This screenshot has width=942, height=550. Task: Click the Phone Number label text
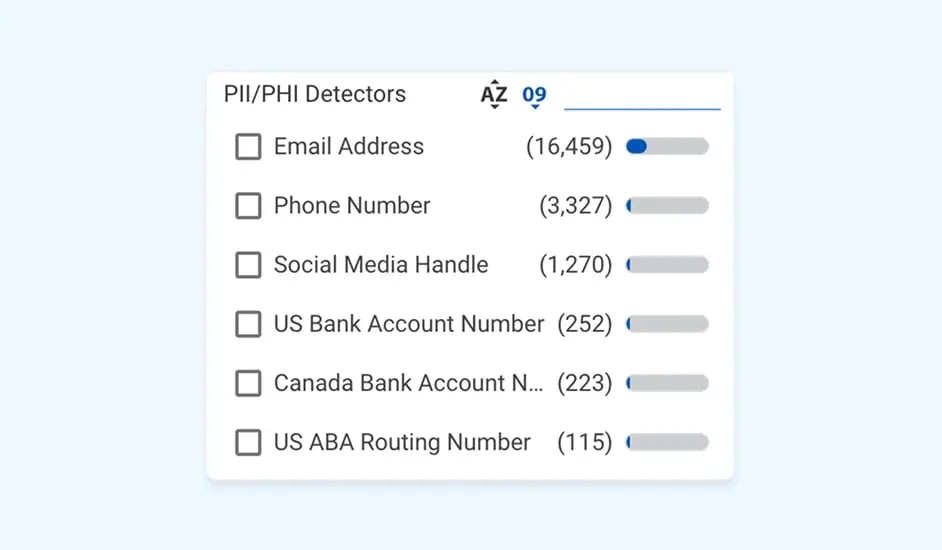[352, 206]
